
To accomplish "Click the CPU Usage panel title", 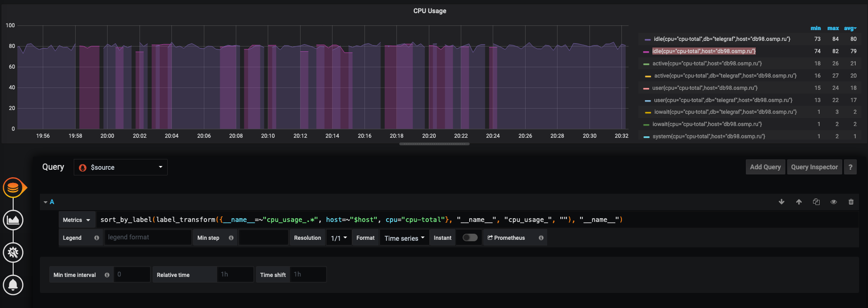I will tap(430, 11).
